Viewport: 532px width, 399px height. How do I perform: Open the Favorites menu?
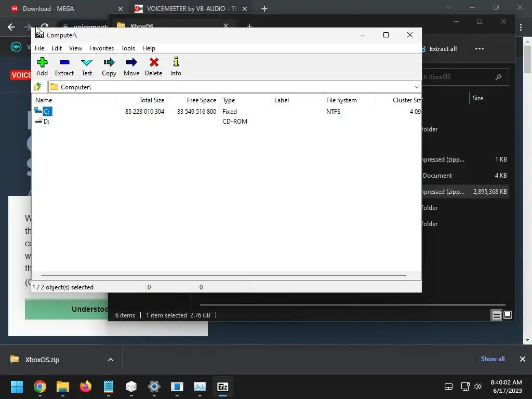101,48
